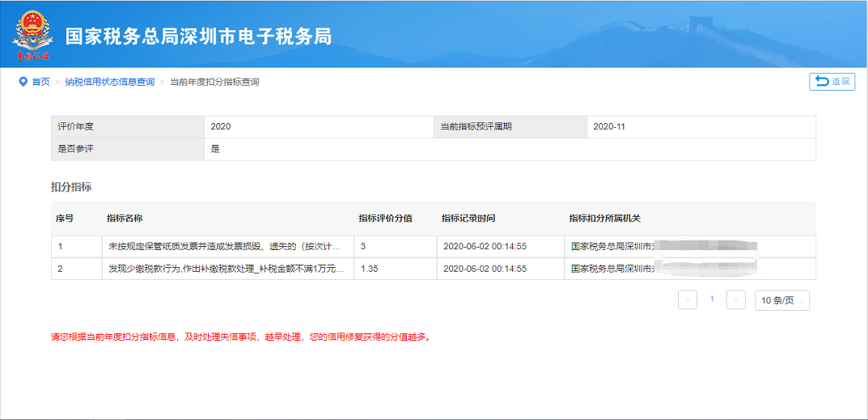Click the location pin icon in breadcrumb
This screenshot has width=868, height=420.
point(23,82)
